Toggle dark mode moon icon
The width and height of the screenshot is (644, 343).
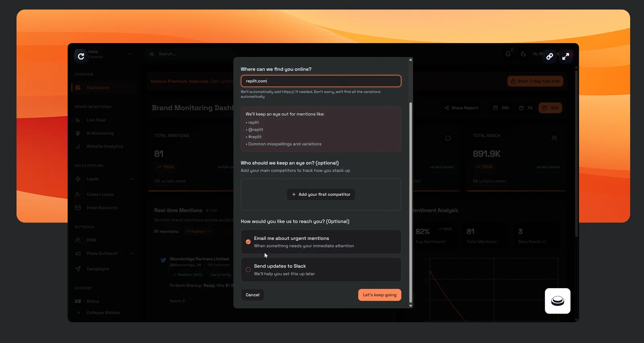pyautogui.click(x=523, y=54)
